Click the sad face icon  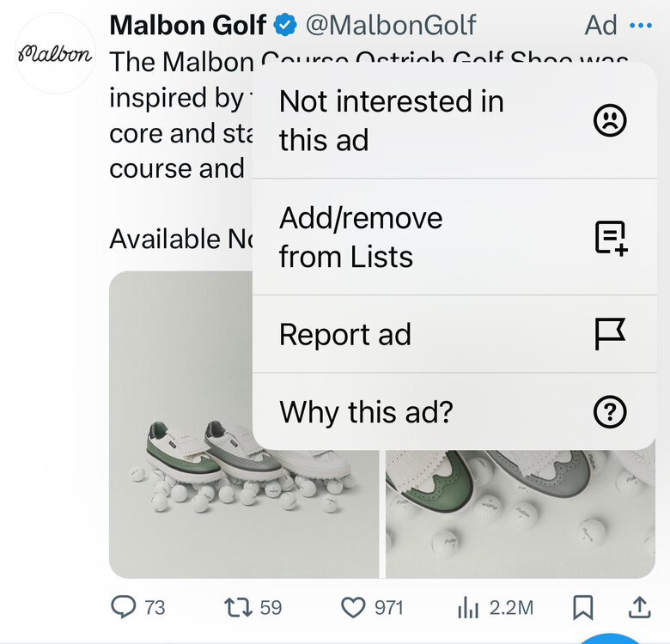(610, 120)
